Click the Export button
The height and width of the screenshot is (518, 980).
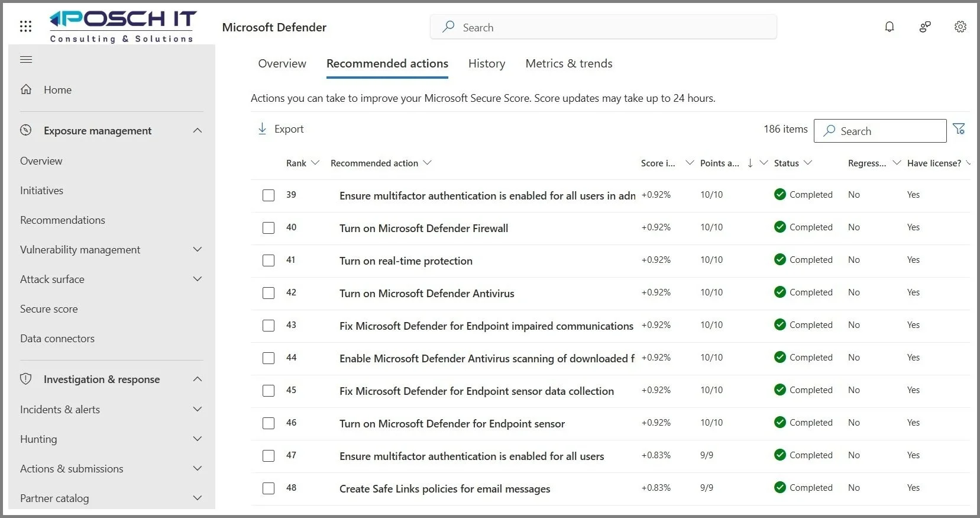pyautogui.click(x=280, y=128)
